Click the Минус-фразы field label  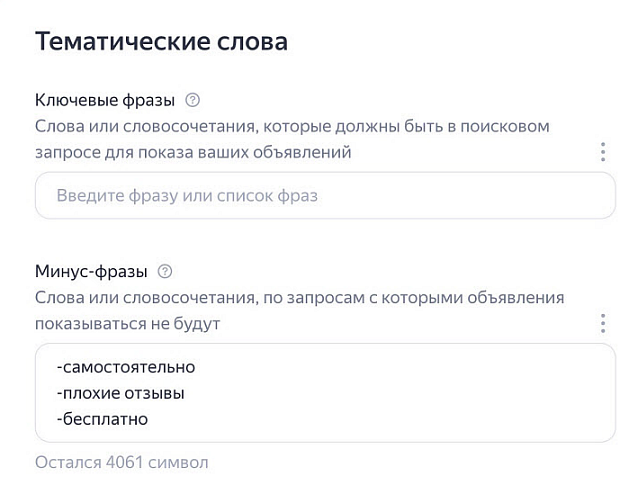point(91,271)
